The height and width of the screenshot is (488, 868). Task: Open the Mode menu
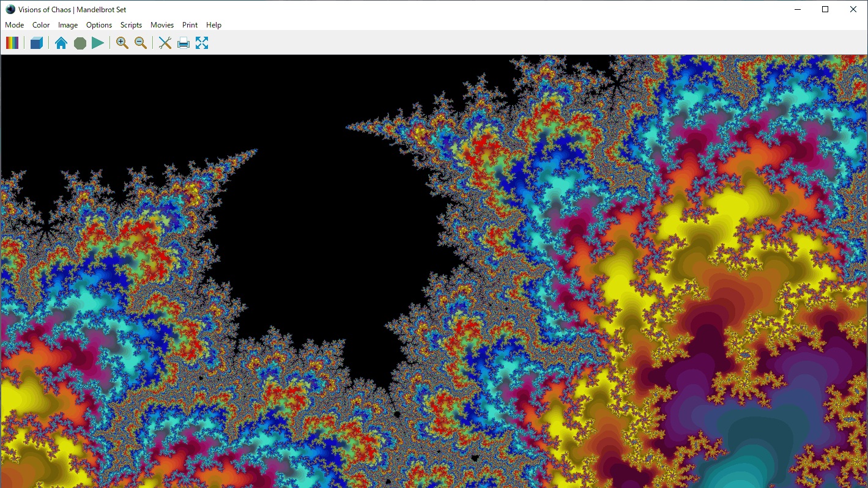(x=15, y=25)
